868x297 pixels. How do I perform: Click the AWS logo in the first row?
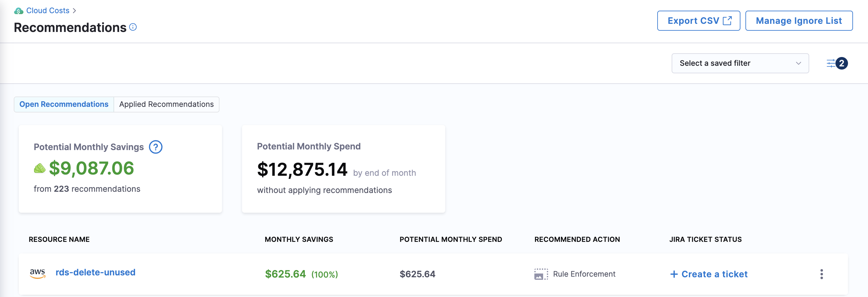point(38,273)
